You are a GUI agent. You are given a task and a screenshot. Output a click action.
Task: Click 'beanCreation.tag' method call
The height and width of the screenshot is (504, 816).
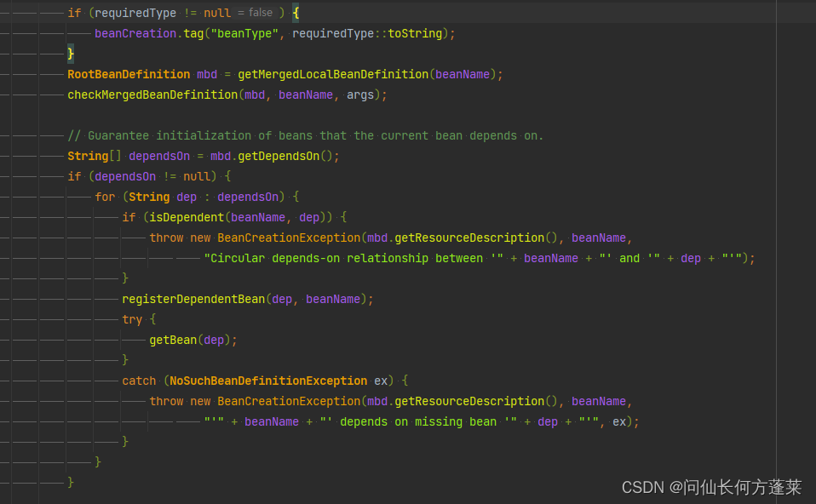pos(149,34)
